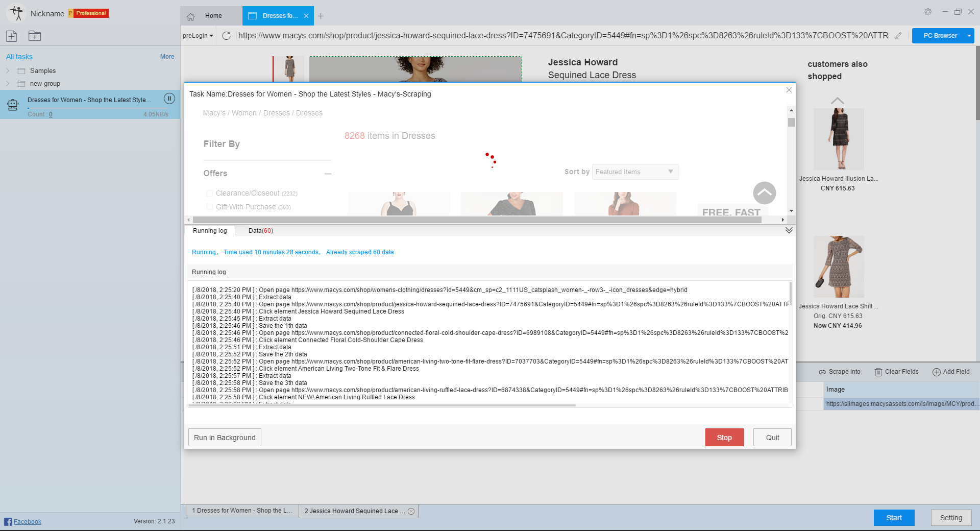Click the reload page icon
The image size is (980, 531).
click(x=227, y=36)
